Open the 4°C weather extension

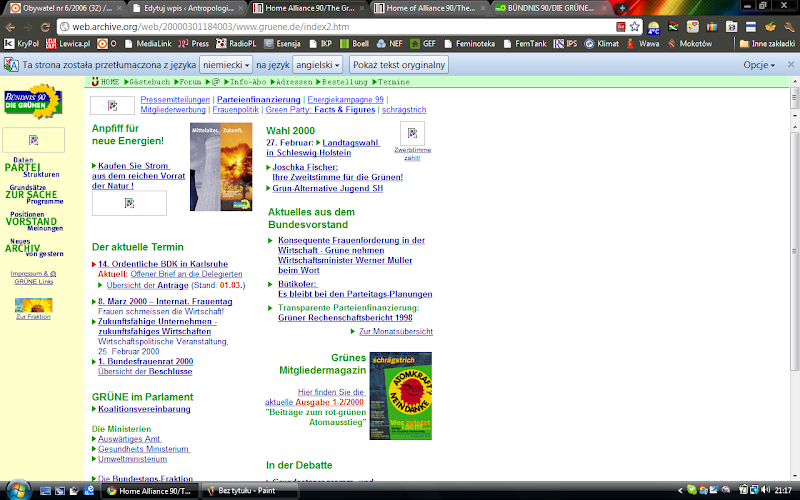click(x=654, y=27)
